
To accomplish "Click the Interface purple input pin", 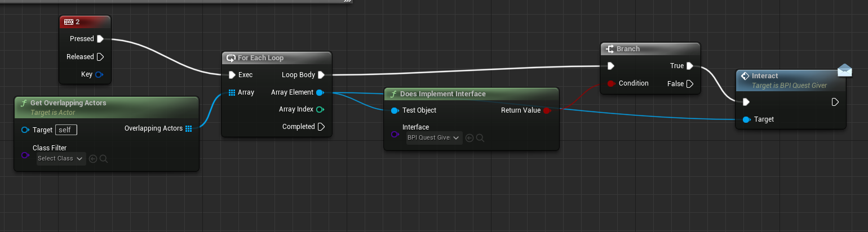I will point(395,135).
